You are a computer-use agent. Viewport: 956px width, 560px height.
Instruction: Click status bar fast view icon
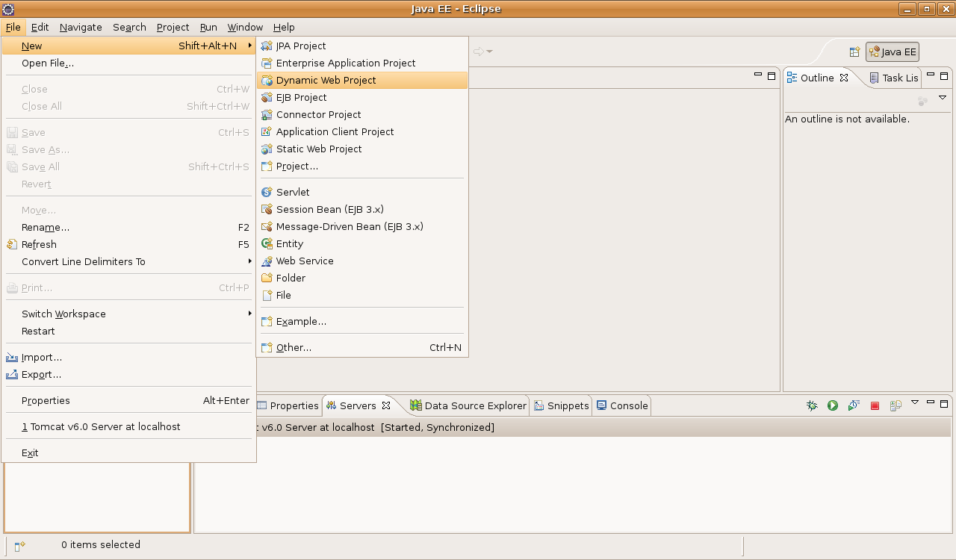(x=20, y=546)
